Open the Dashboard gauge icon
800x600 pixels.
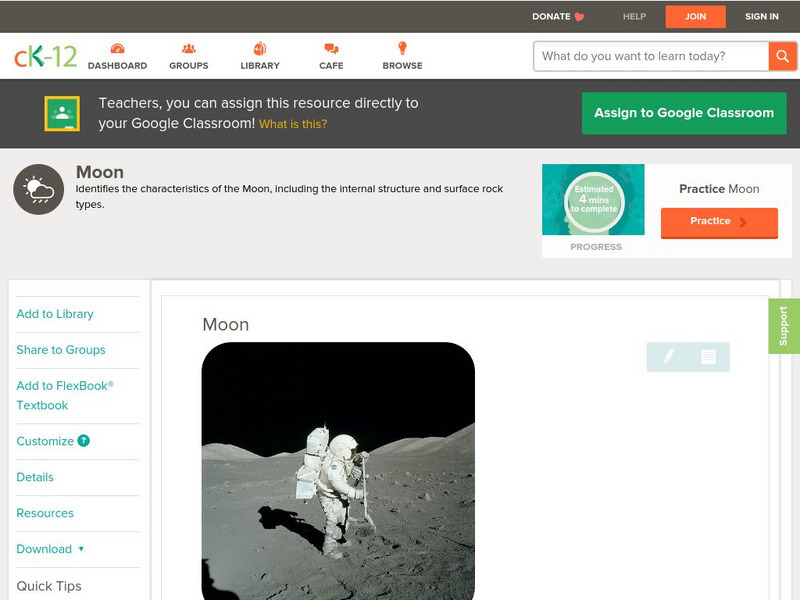[117, 48]
